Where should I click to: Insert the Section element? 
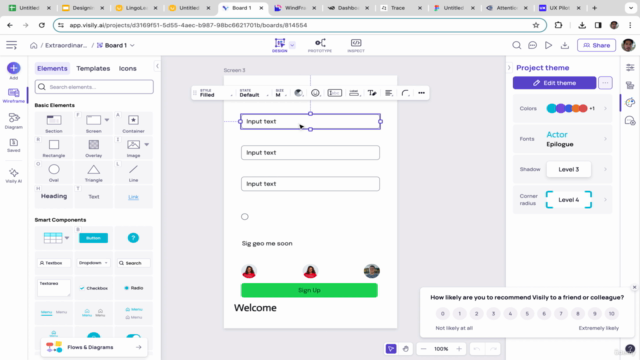point(54,124)
